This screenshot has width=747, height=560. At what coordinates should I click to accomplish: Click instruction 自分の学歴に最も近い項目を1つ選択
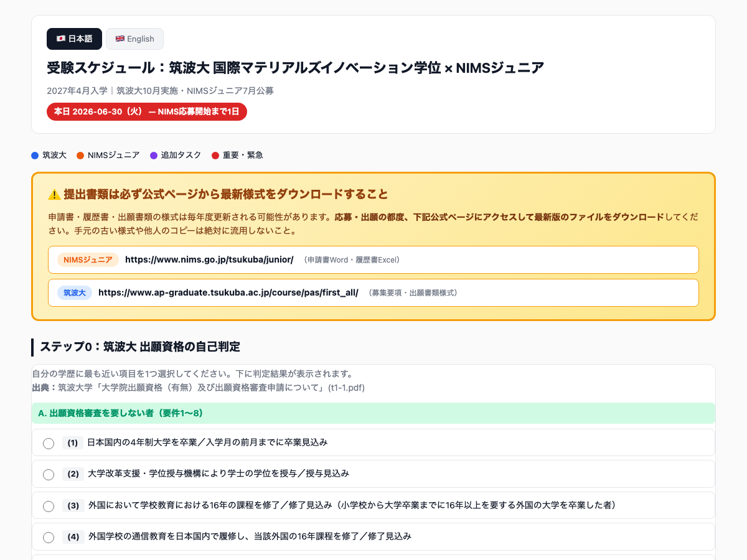coord(193,374)
